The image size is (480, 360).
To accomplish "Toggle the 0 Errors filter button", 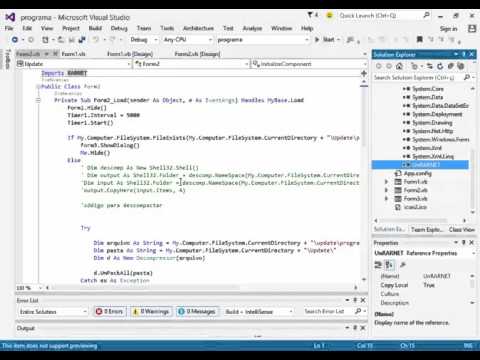I will point(109,311).
